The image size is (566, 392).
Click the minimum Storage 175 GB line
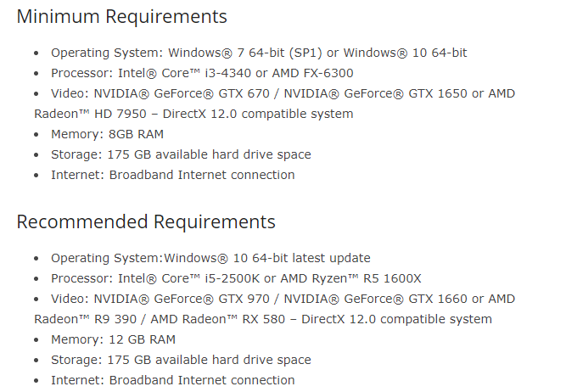pos(181,155)
